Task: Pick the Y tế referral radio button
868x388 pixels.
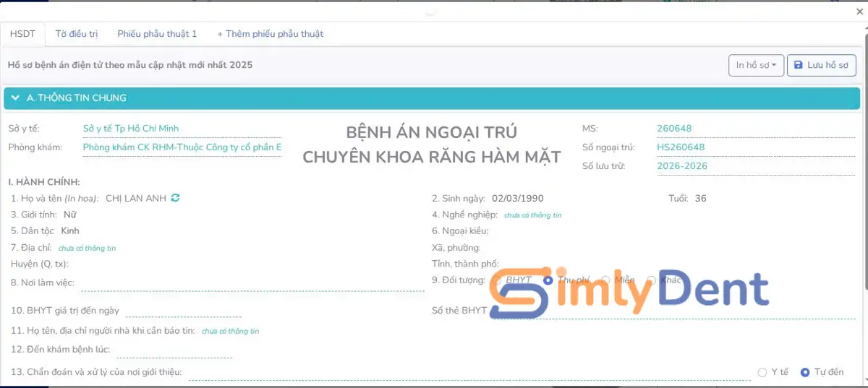Action: (x=762, y=372)
